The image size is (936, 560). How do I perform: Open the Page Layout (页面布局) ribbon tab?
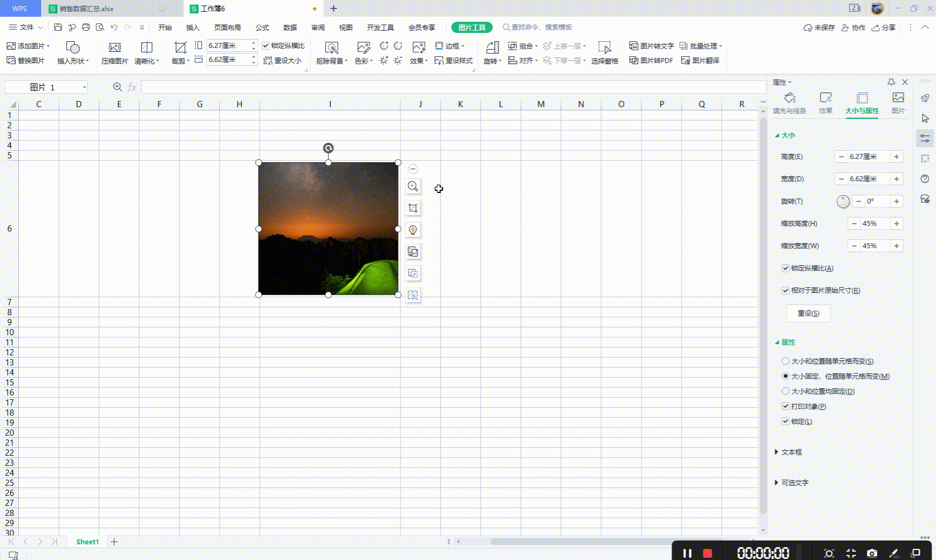(x=227, y=27)
